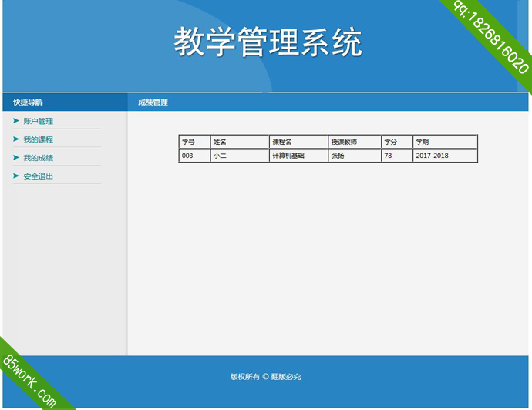Go to the 我的课程 page

point(38,139)
